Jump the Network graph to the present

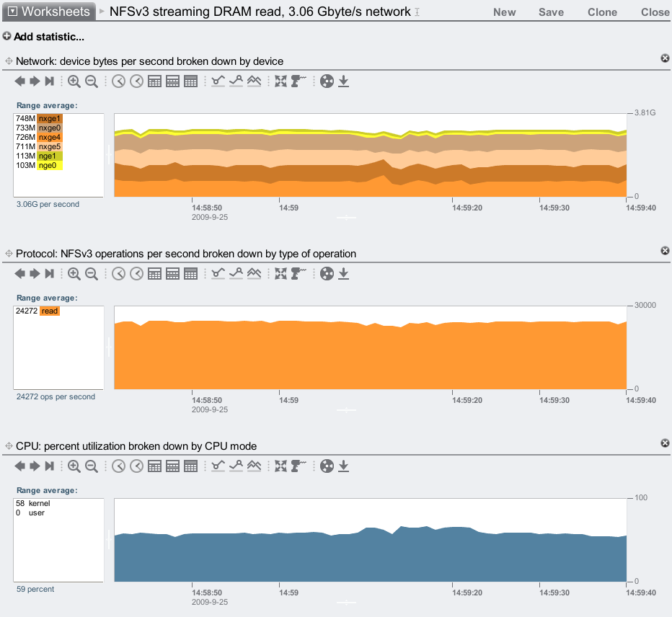point(50,81)
